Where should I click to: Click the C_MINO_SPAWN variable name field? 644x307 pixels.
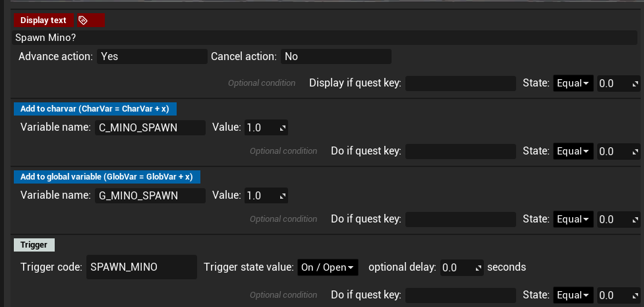tap(149, 127)
